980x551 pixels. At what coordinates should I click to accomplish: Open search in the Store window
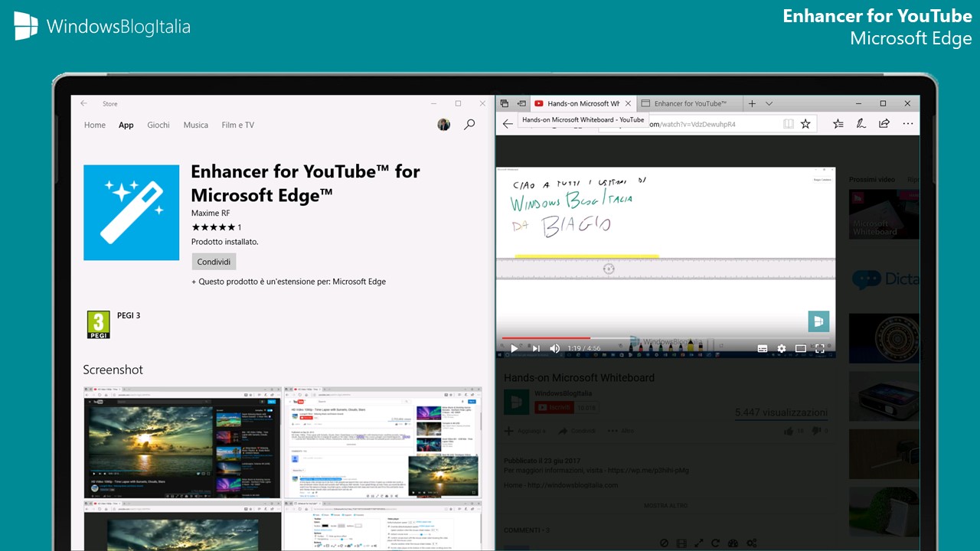point(469,125)
